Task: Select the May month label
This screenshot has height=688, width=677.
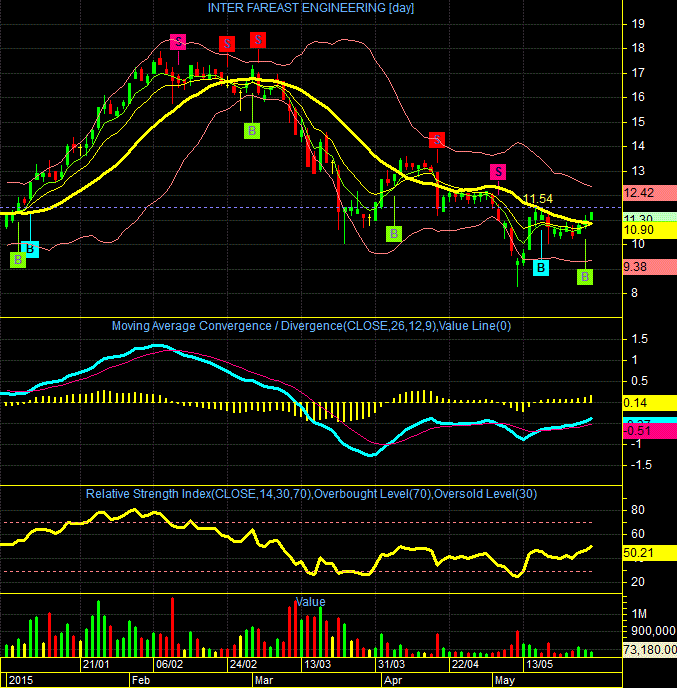Action: [x=505, y=680]
